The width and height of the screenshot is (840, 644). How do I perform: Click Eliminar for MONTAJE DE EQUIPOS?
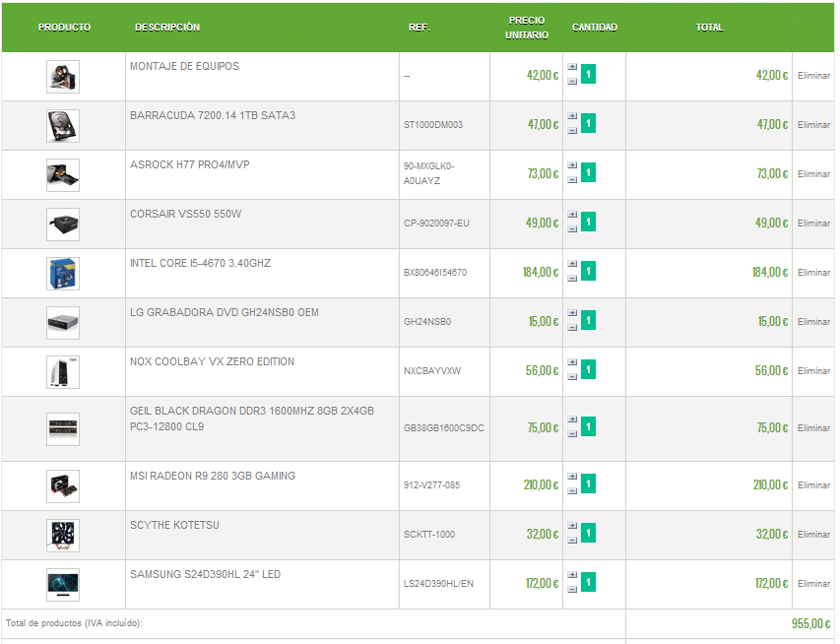coord(813,76)
